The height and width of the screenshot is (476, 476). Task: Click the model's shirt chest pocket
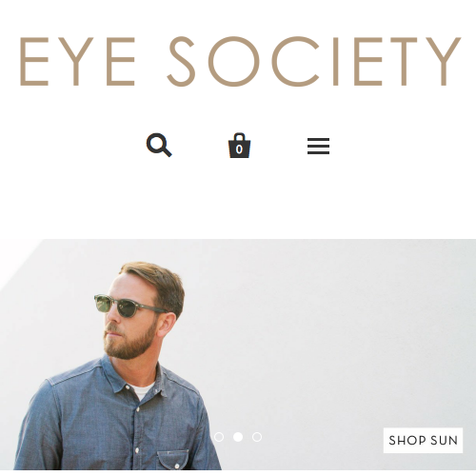point(173,460)
